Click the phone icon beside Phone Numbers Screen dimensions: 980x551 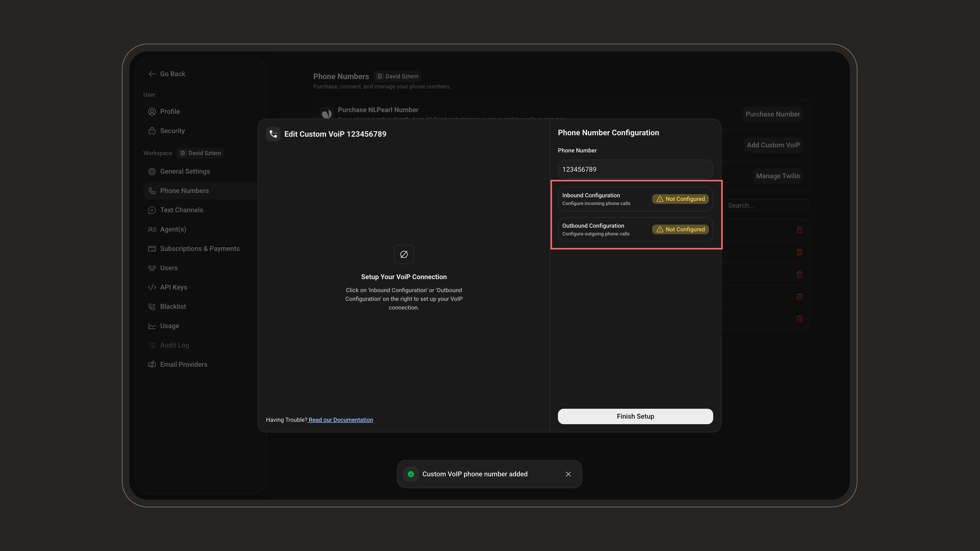pos(152,191)
